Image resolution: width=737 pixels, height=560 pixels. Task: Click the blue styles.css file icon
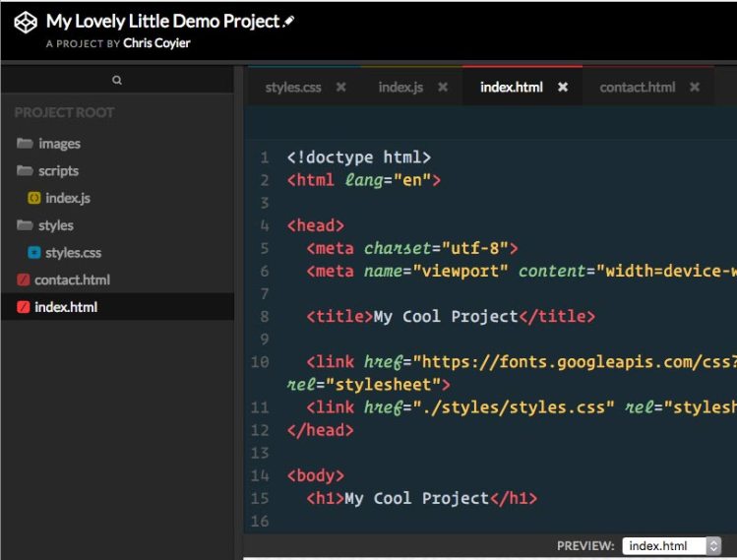pyautogui.click(x=33, y=253)
